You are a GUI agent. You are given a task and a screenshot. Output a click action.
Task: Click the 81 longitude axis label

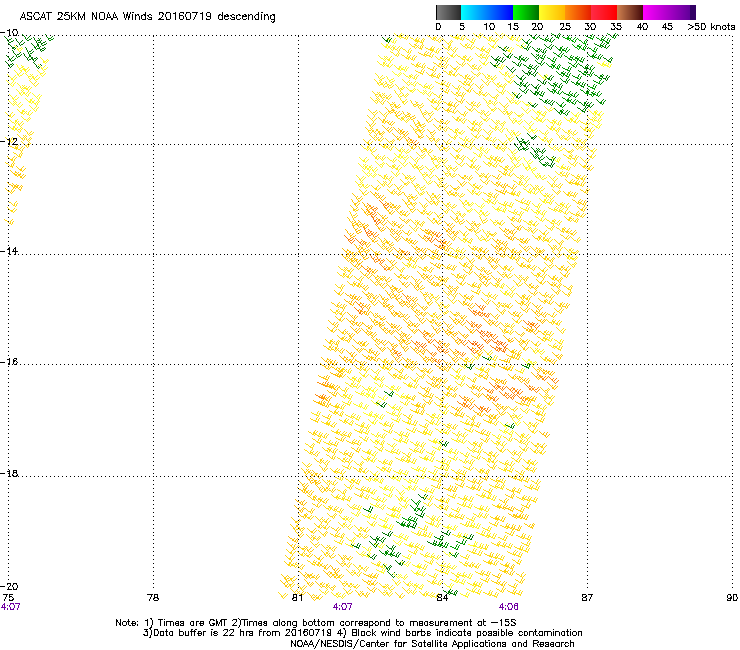point(297,598)
